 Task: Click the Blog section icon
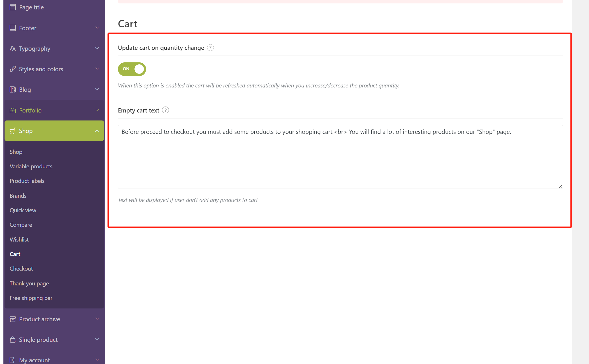[x=13, y=90]
